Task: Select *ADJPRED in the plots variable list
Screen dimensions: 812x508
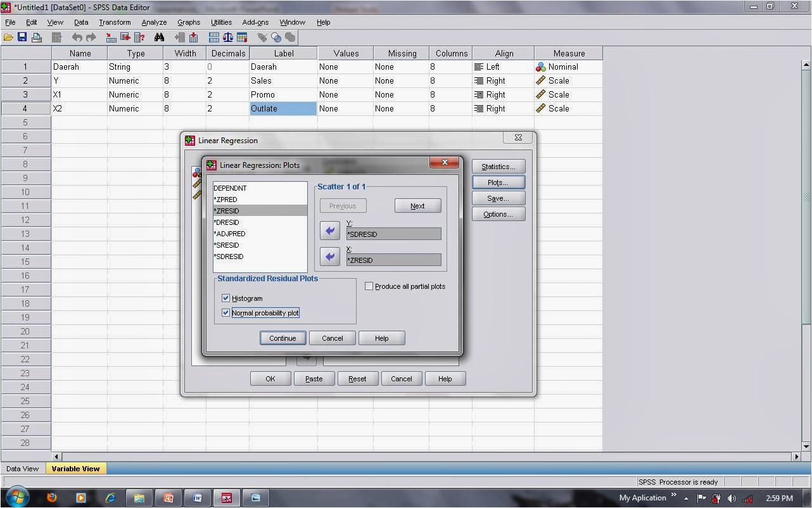Action: click(260, 234)
